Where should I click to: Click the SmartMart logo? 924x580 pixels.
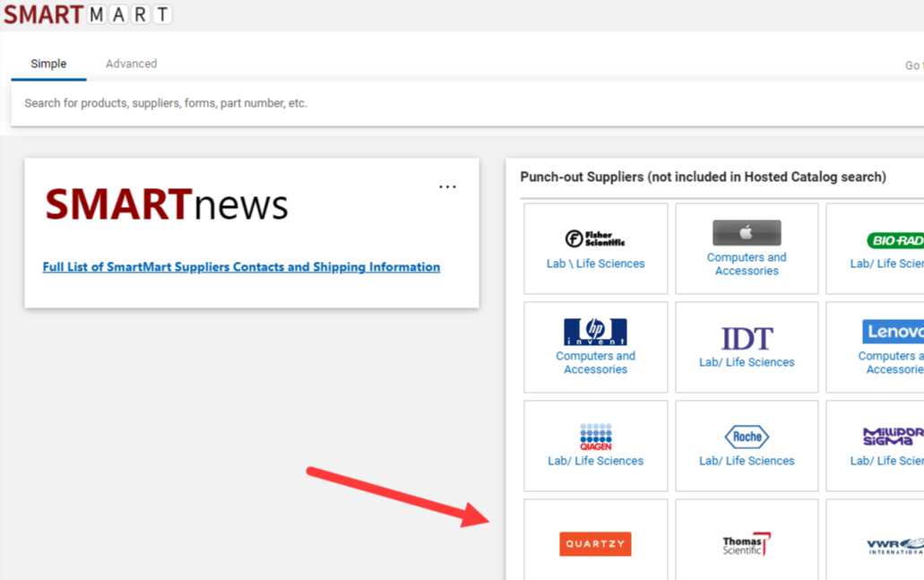click(88, 14)
